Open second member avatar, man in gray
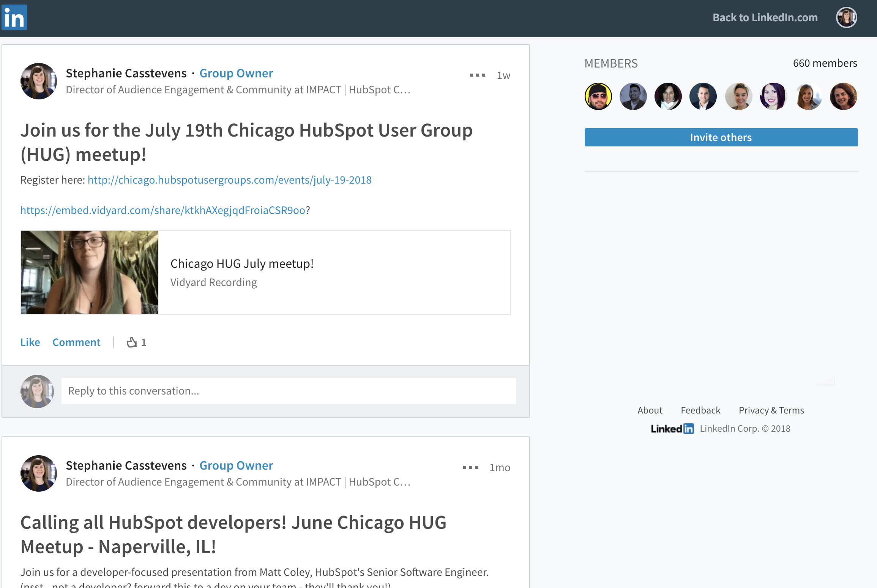Image resolution: width=877 pixels, height=588 pixels. click(633, 96)
